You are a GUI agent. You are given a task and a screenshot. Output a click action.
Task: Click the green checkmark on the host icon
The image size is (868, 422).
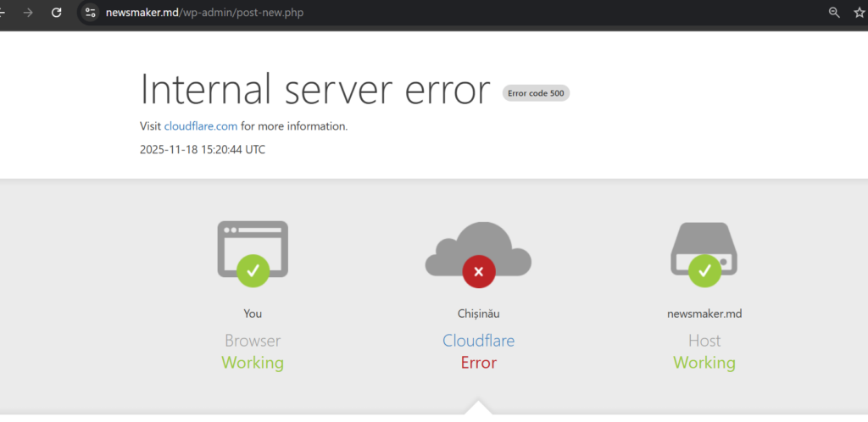click(x=704, y=270)
